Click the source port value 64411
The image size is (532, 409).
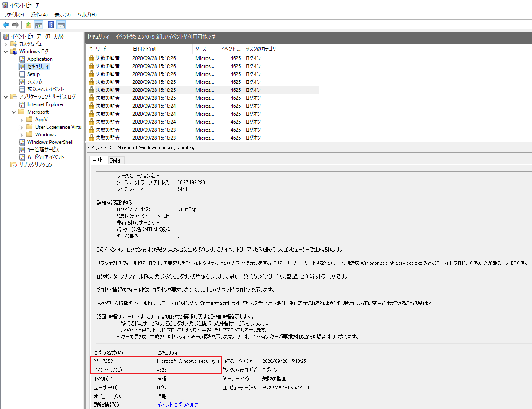pyautogui.click(x=184, y=189)
